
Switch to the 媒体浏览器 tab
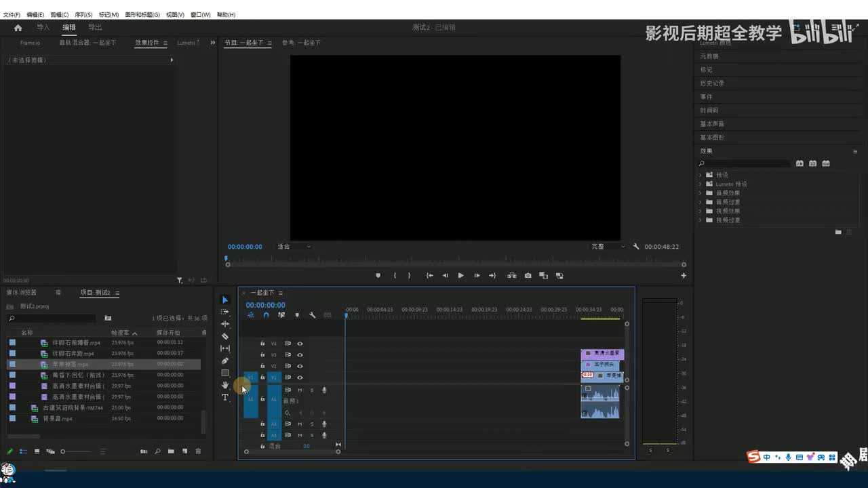(x=22, y=293)
